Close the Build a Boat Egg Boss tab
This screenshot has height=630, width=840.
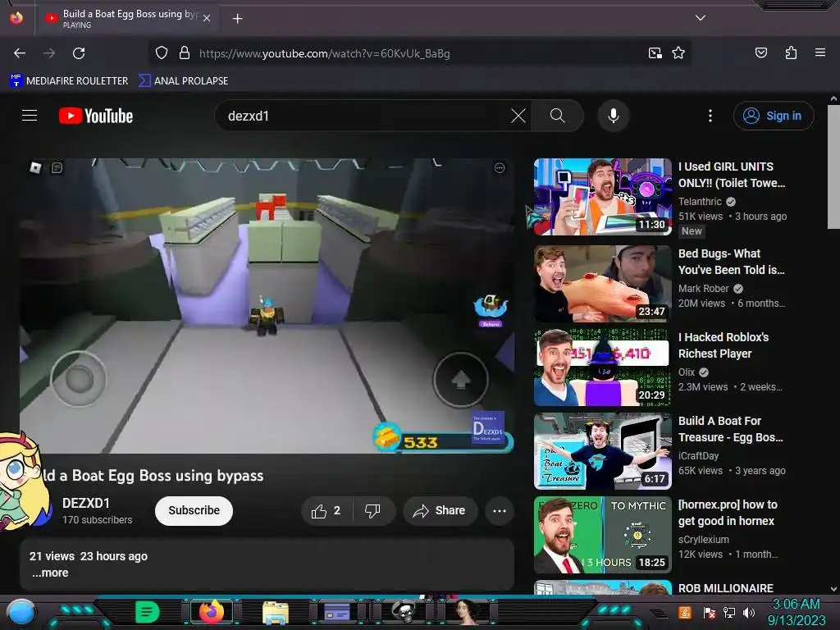point(206,18)
